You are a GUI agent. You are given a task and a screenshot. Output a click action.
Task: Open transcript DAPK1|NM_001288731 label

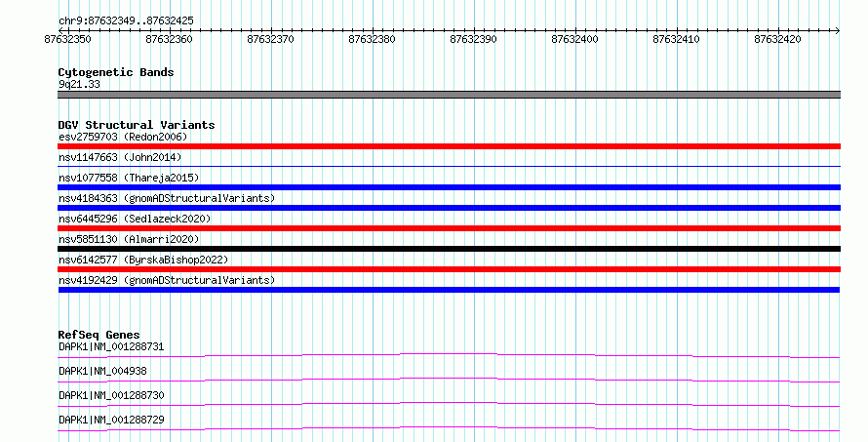click(x=111, y=347)
